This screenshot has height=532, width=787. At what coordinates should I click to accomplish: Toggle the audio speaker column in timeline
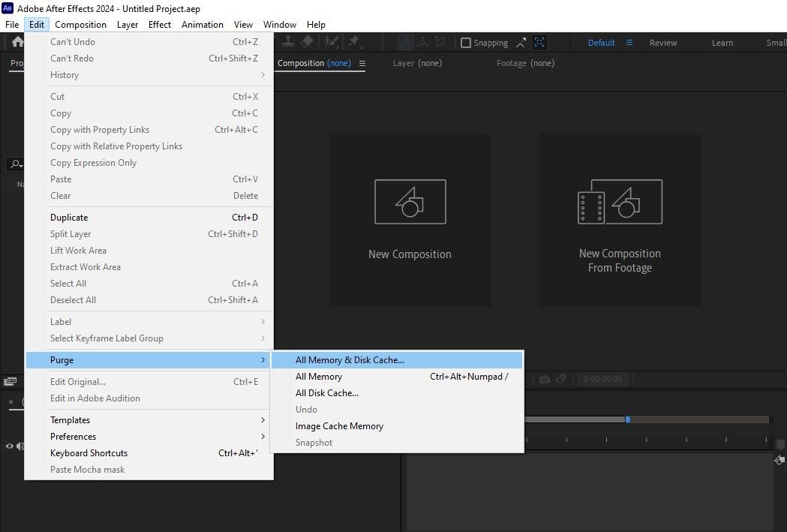pyautogui.click(x=20, y=446)
